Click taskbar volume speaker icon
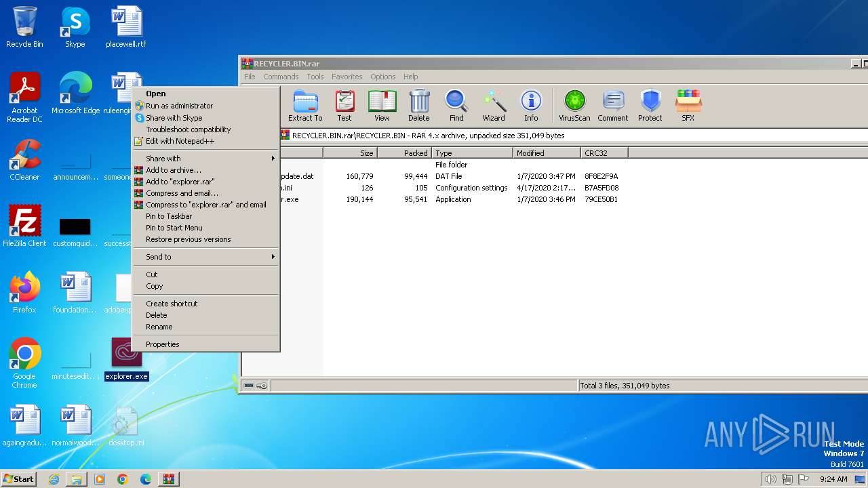Image resolution: width=868 pixels, height=488 pixels. coord(770,479)
